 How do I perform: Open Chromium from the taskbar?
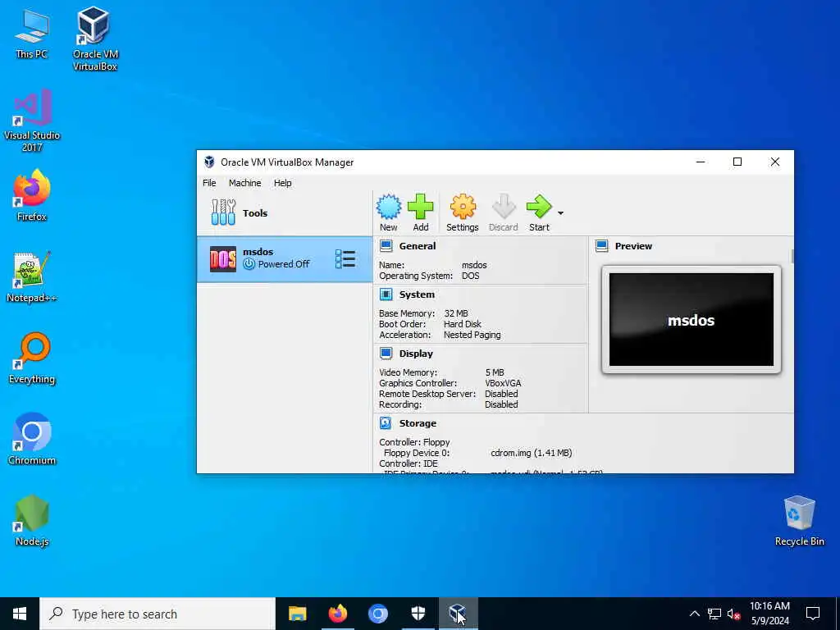[x=377, y=614]
